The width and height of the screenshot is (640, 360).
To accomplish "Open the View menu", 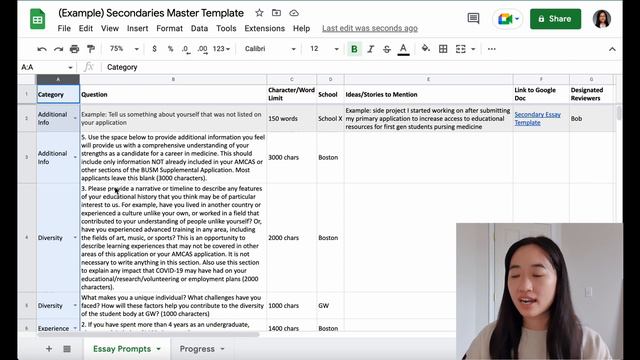I will 110,28.
